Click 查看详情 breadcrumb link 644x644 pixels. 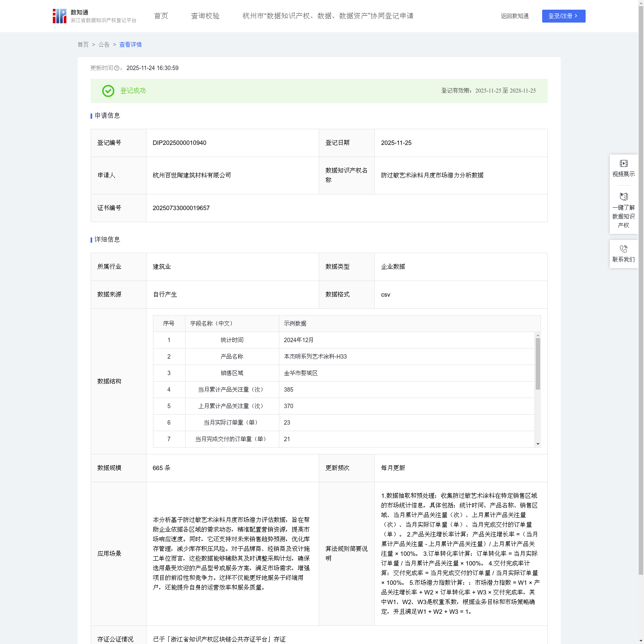pos(130,45)
